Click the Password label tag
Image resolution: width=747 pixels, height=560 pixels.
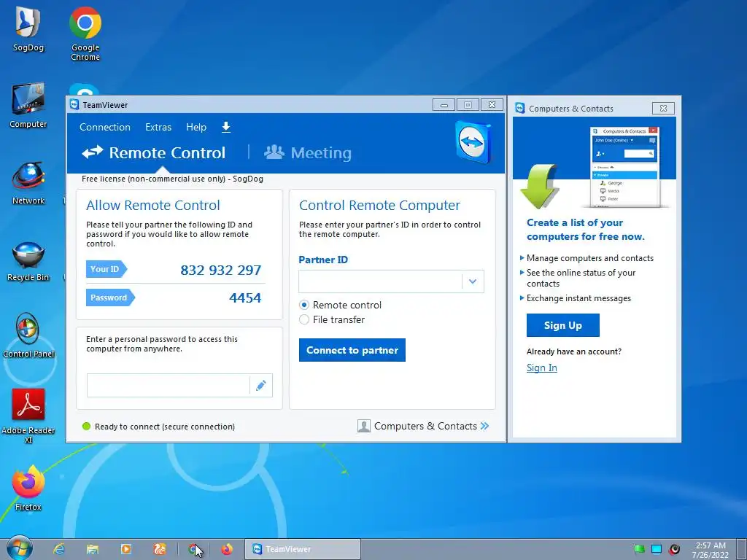pos(110,297)
